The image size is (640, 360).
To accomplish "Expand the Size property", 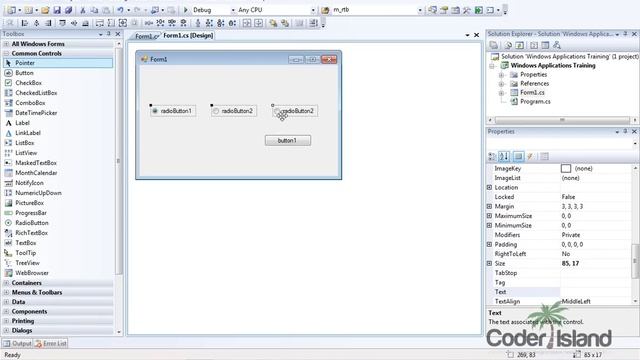I will 489,264.
